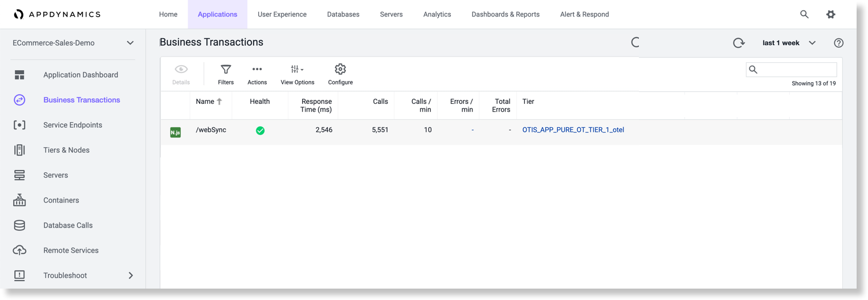Viewport: 868px width, 300px height.
Task: Click the Tiers & Nodes sidebar icon
Action: point(19,150)
